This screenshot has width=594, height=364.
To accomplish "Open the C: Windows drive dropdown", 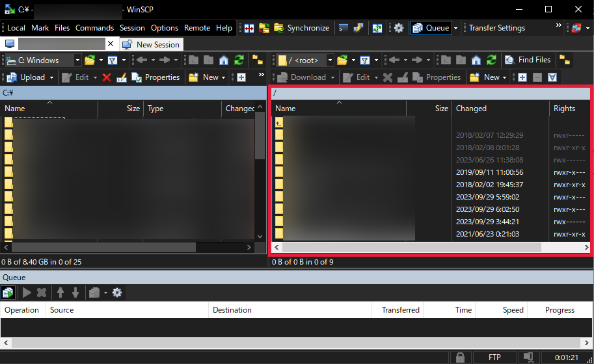I will (77, 60).
